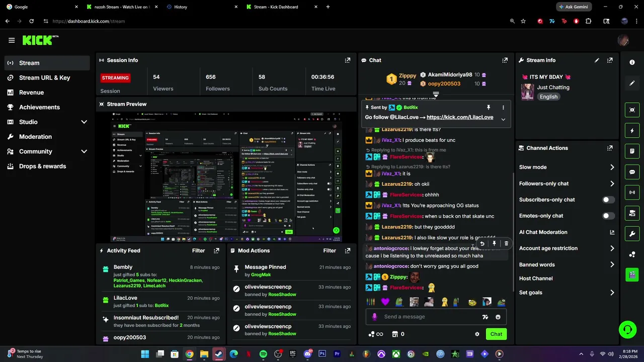Click the chat bubble icon in right sidebar
The image size is (644, 362).
(x=632, y=172)
